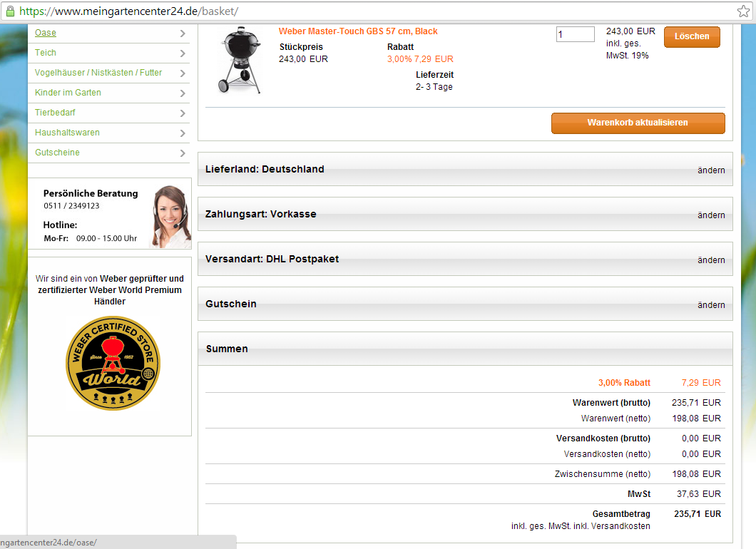The width and height of the screenshot is (756, 549).
Task: Expand the Haushaltswaren category chevron
Action: (183, 133)
